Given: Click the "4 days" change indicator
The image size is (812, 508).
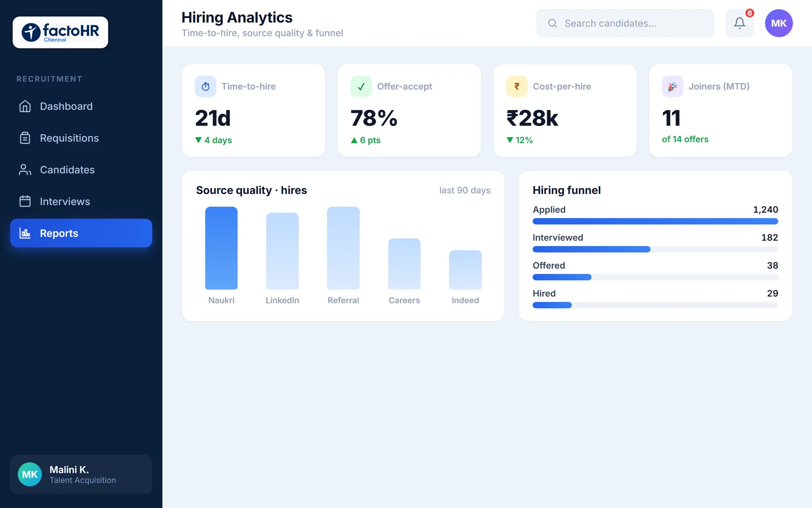Looking at the screenshot, I should pyautogui.click(x=213, y=140).
